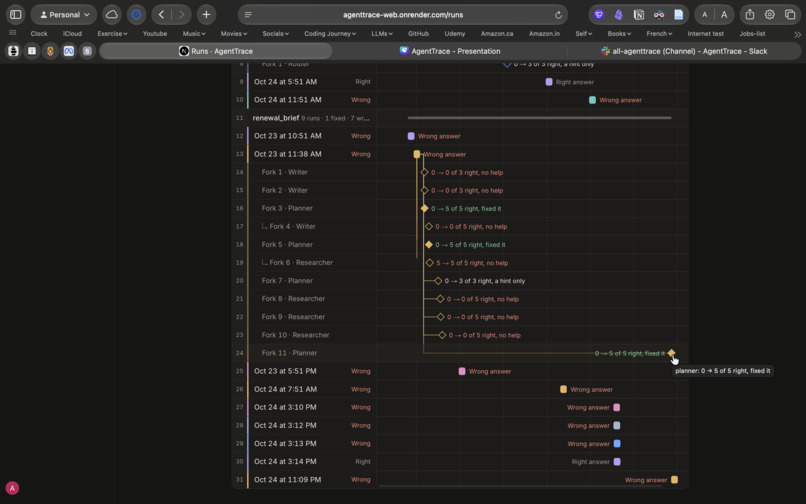
Task: Open the blue Meta pinned tab
Action: (x=69, y=51)
